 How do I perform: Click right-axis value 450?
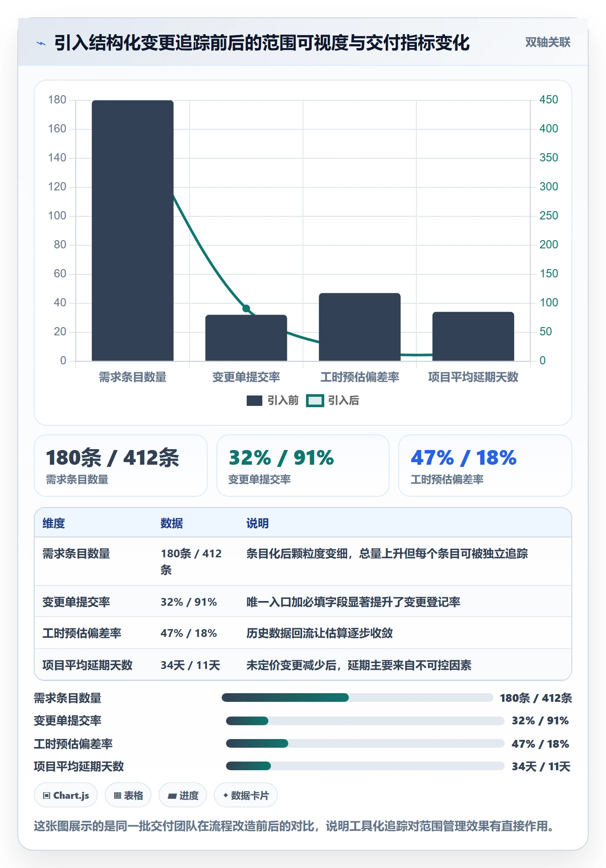click(548, 100)
